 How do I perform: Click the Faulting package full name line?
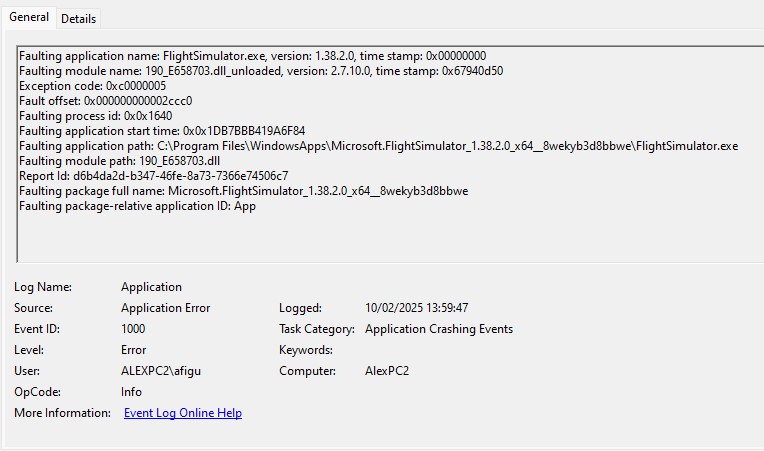coord(244,190)
